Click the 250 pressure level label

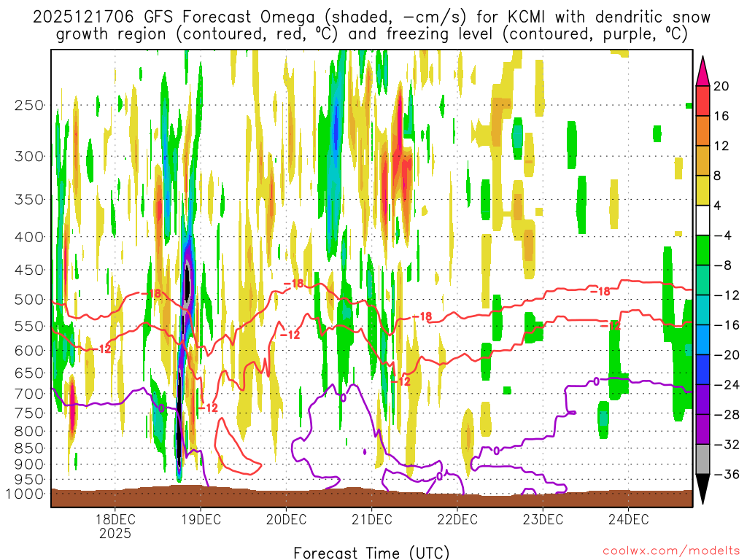point(29,105)
